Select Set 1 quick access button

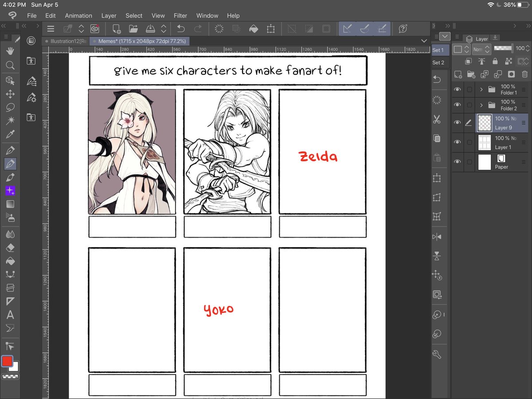(441, 50)
